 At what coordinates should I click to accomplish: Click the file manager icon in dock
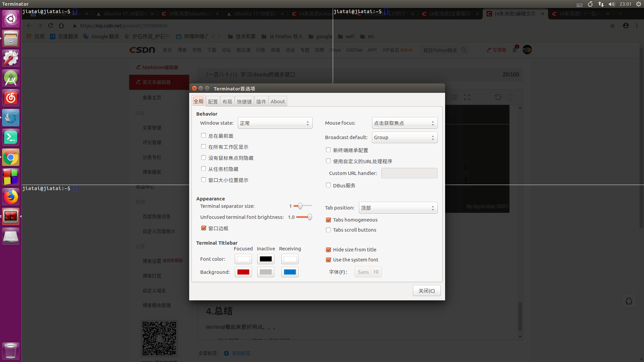11,35
